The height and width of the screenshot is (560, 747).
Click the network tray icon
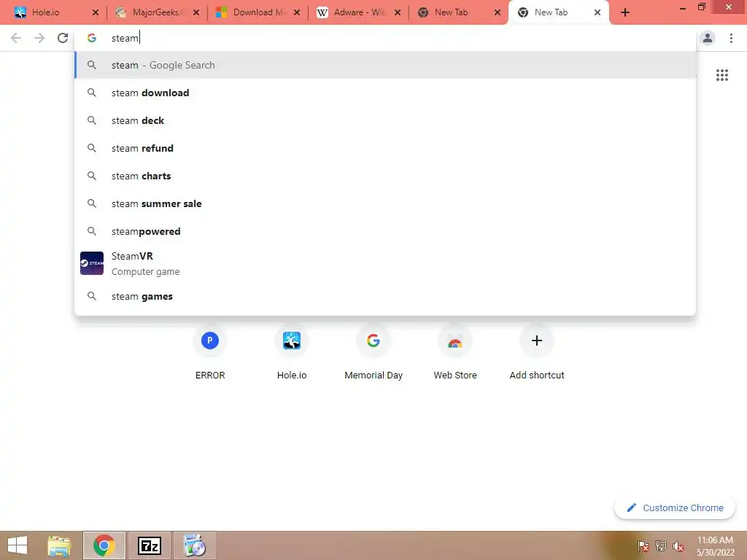click(x=660, y=546)
